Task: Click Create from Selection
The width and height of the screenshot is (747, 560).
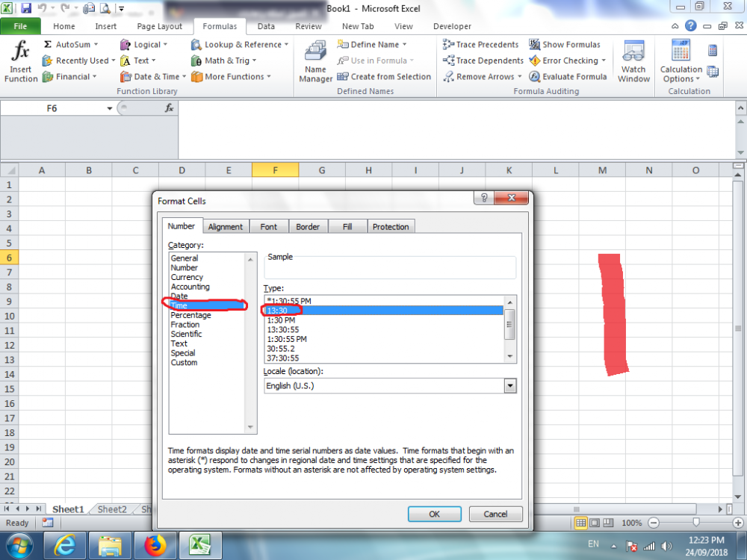Action: (x=384, y=77)
